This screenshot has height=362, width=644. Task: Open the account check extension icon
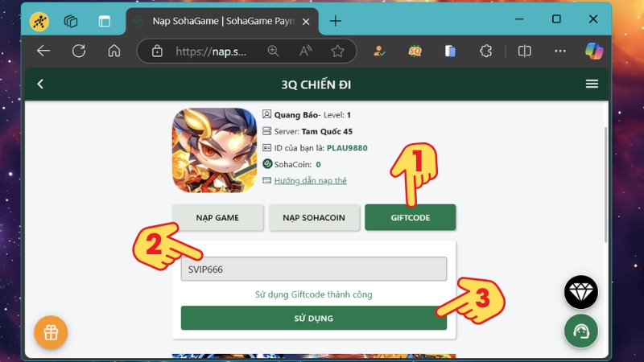coord(379,51)
